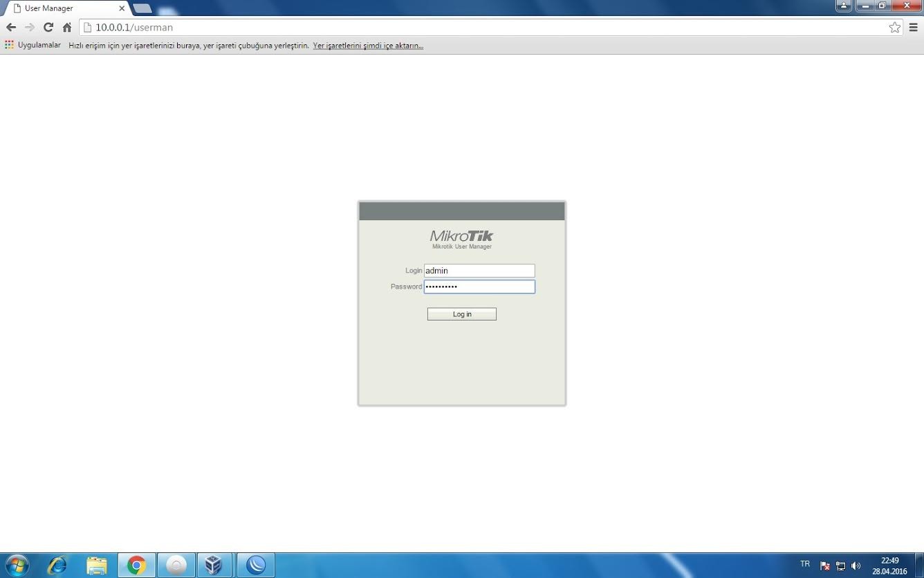Minimize the Chrome window

point(865,6)
